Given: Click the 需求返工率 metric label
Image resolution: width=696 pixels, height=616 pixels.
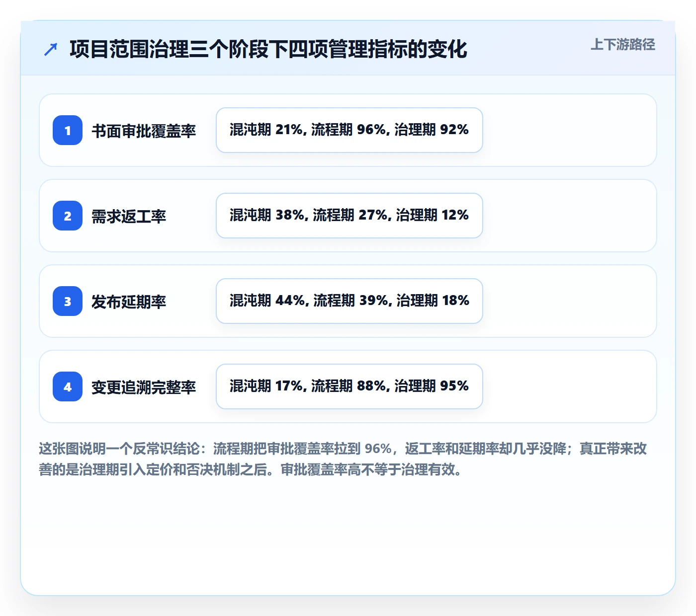Looking at the screenshot, I should pos(129,216).
